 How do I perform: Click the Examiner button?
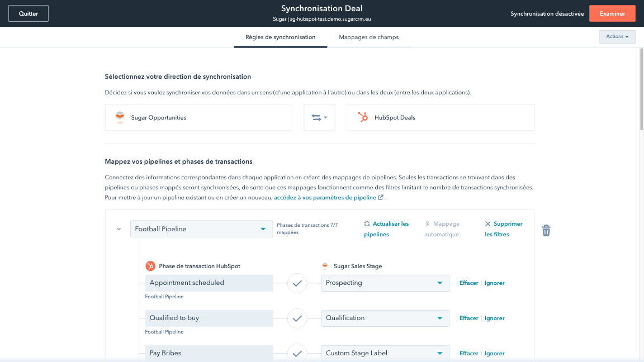(612, 13)
